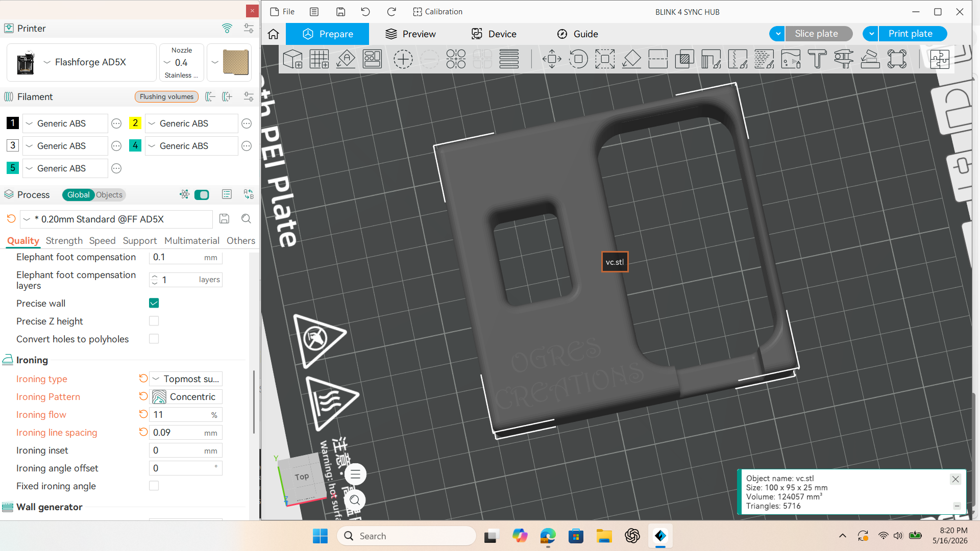Switch process scope to Global
This screenshot has width=980, height=551.
pos(78,195)
